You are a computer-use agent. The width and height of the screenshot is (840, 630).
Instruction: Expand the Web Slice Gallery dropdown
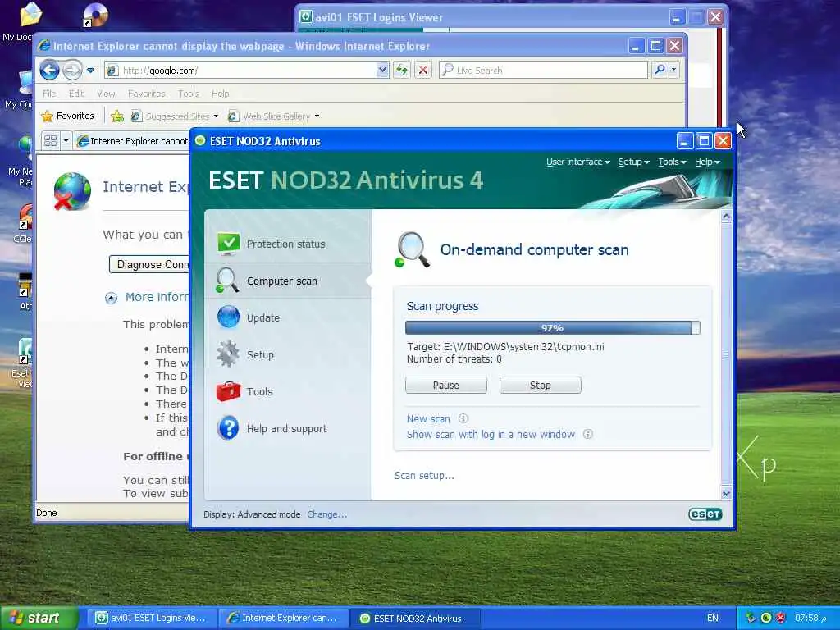(317, 116)
